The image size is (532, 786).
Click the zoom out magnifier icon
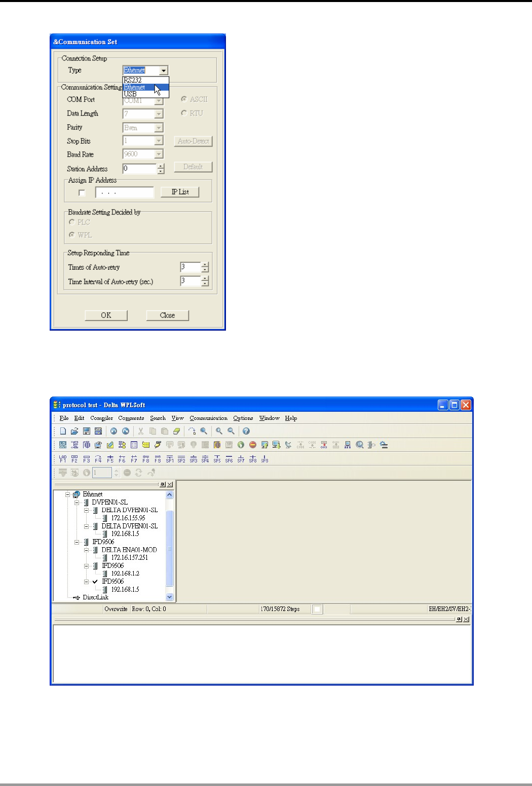pos(231,431)
